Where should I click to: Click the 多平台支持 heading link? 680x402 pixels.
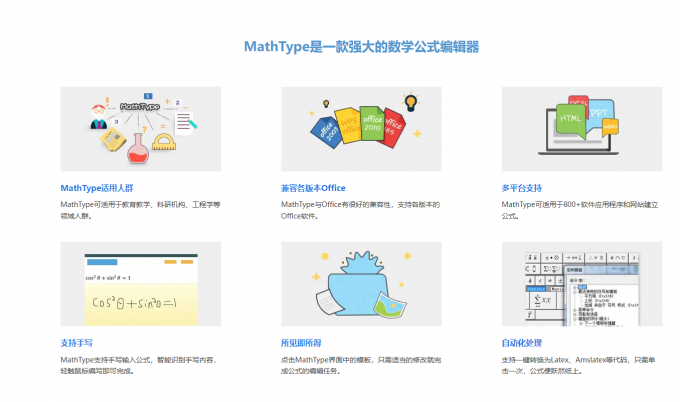click(x=522, y=188)
